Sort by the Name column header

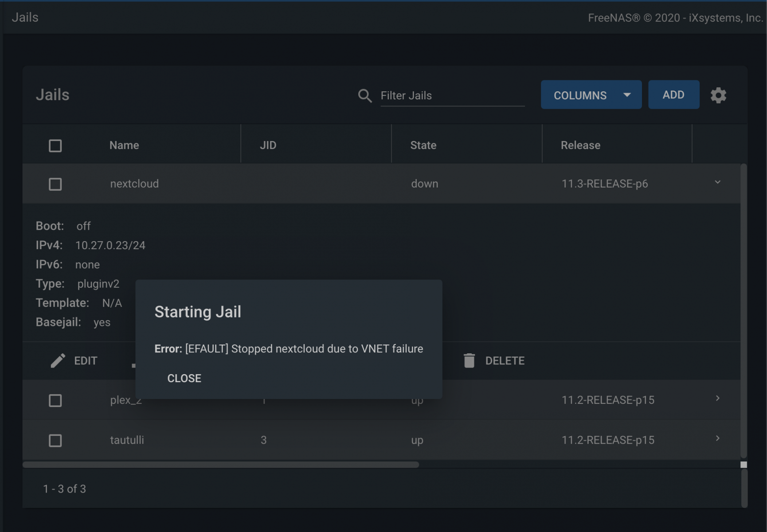tap(124, 145)
